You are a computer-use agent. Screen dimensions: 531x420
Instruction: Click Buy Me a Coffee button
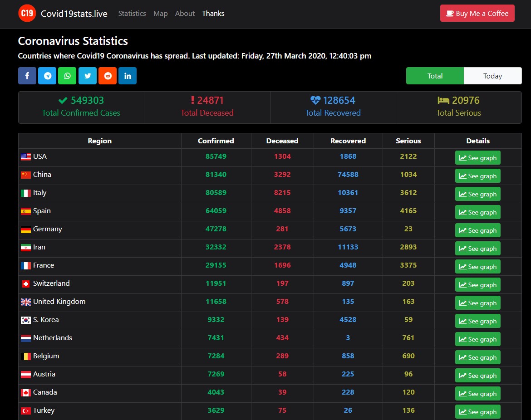click(477, 13)
